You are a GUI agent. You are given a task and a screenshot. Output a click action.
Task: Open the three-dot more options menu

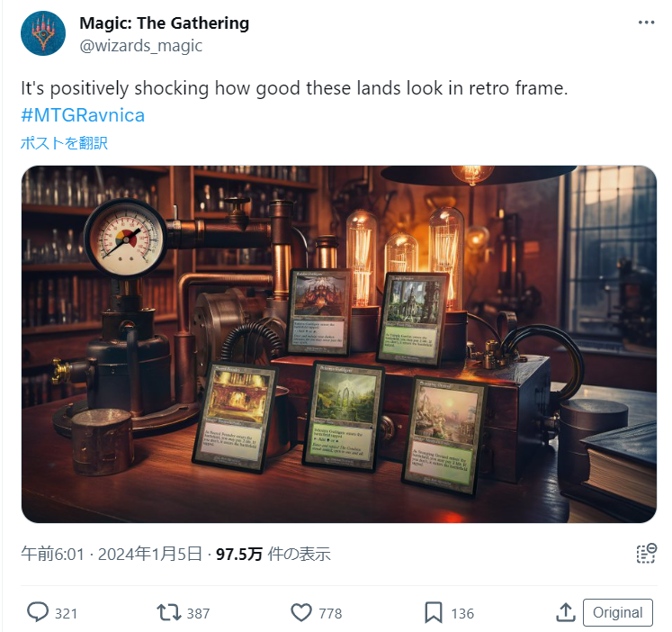point(646,23)
